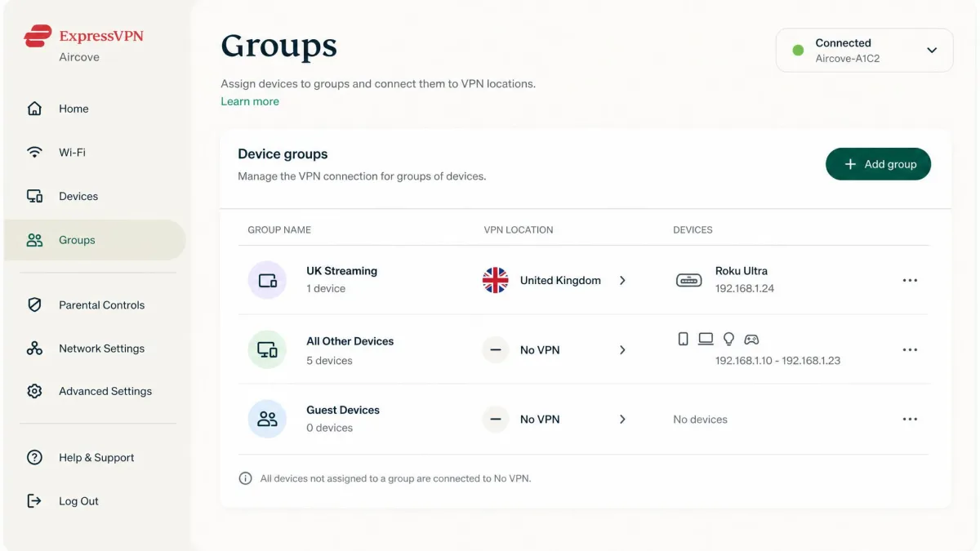The width and height of the screenshot is (980, 551).
Task: Click the UK Streaming group icon
Action: (x=267, y=280)
